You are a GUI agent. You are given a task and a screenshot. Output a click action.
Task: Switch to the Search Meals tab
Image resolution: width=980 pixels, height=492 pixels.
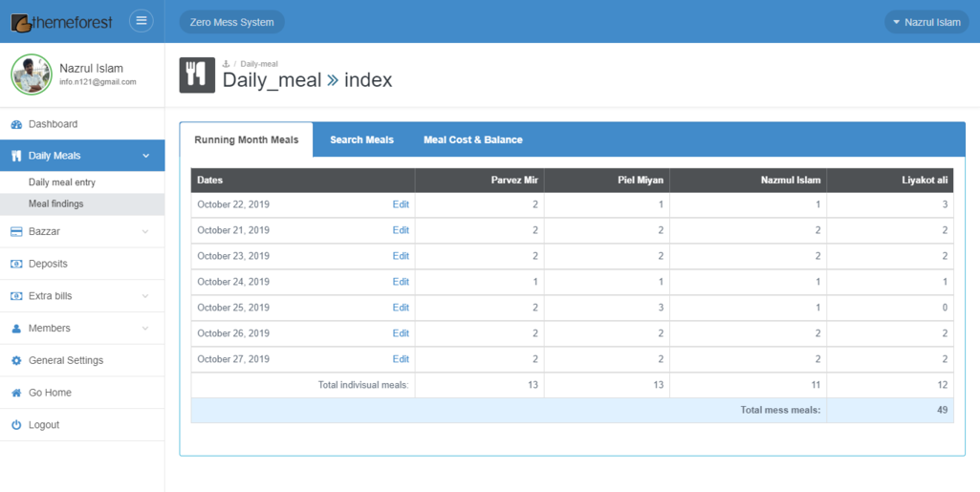(361, 139)
